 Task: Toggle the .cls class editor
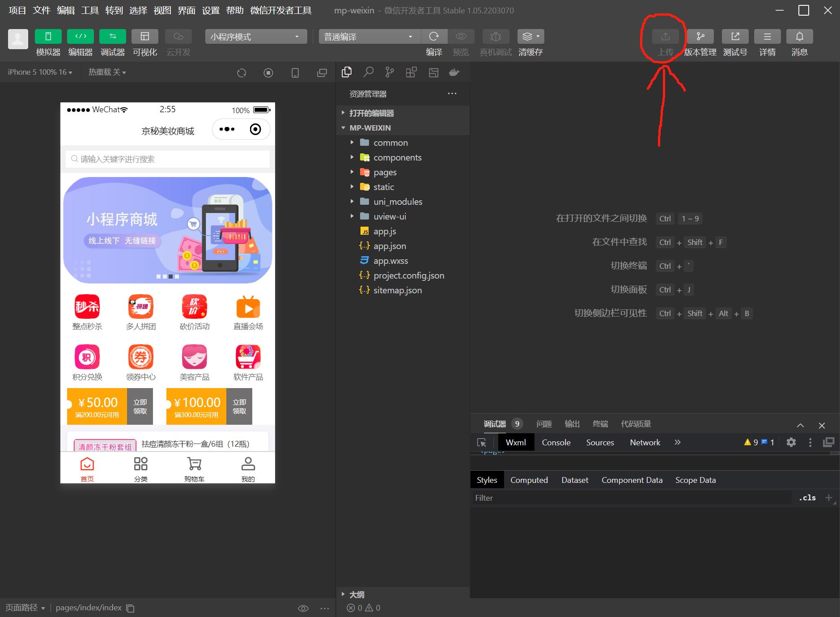pyautogui.click(x=807, y=498)
